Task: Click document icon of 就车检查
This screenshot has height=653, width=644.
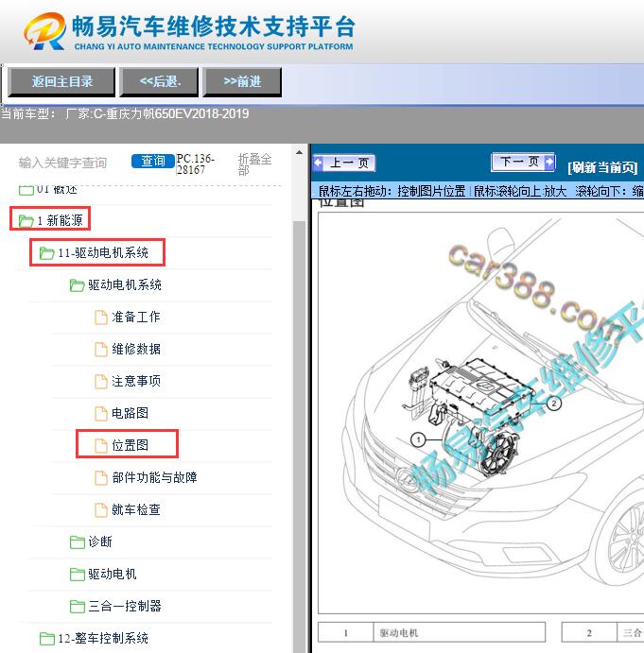Action: [101, 509]
